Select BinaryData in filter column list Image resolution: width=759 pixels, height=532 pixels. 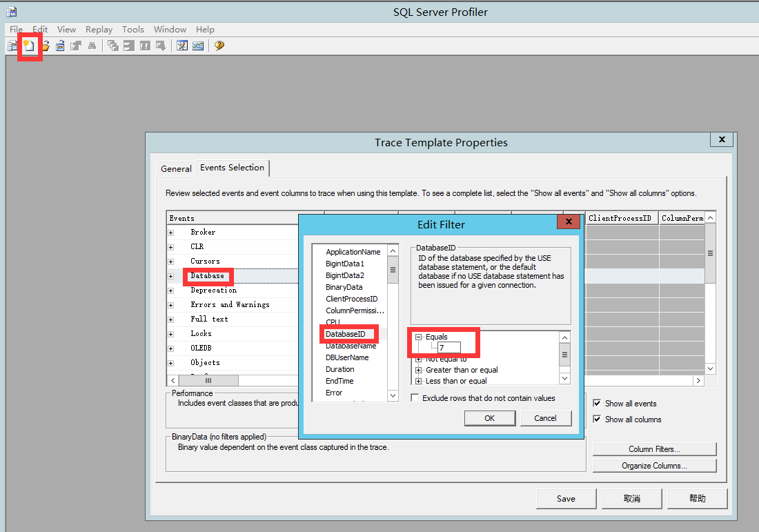tap(344, 287)
